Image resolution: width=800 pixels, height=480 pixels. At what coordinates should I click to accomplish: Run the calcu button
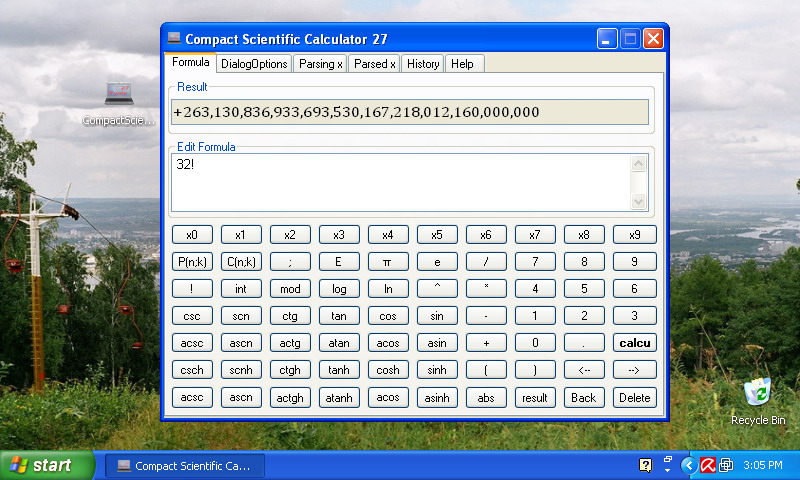click(x=635, y=343)
